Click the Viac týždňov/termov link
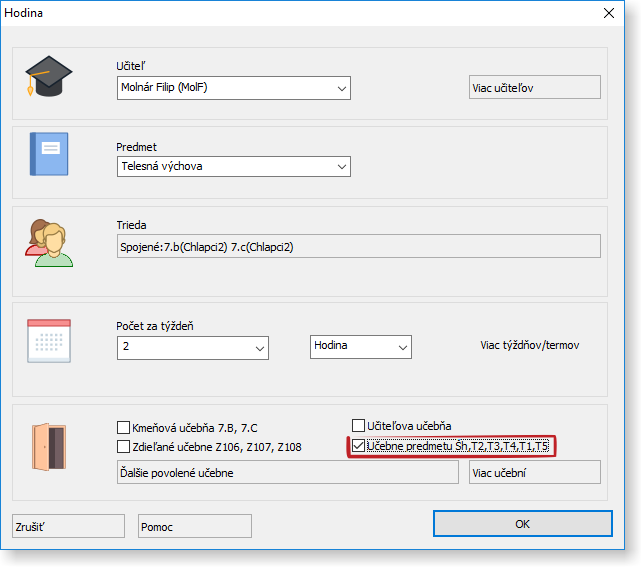 pyautogui.click(x=530, y=346)
